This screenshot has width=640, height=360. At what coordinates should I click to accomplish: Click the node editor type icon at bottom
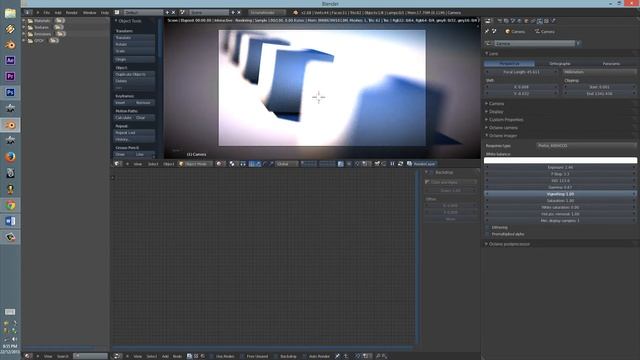(x=116, y=356)
